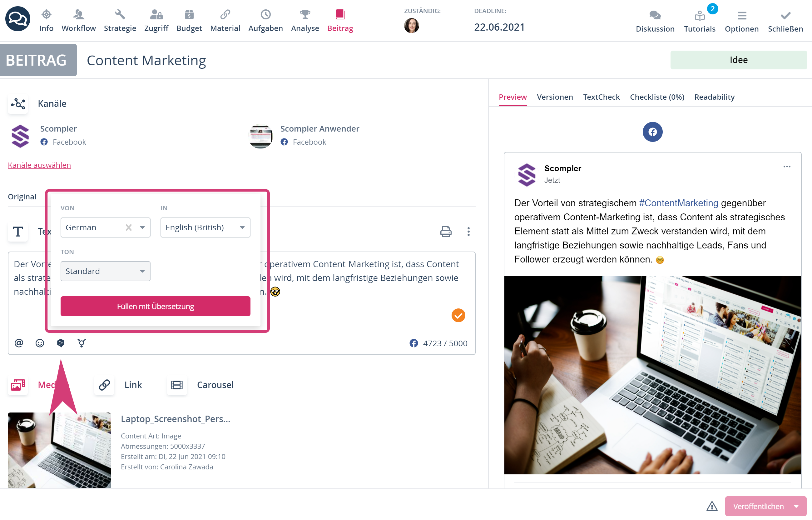Insert a mention with the @ icon
The width and height of the screenshot is (812, 520).
[19, 343]
